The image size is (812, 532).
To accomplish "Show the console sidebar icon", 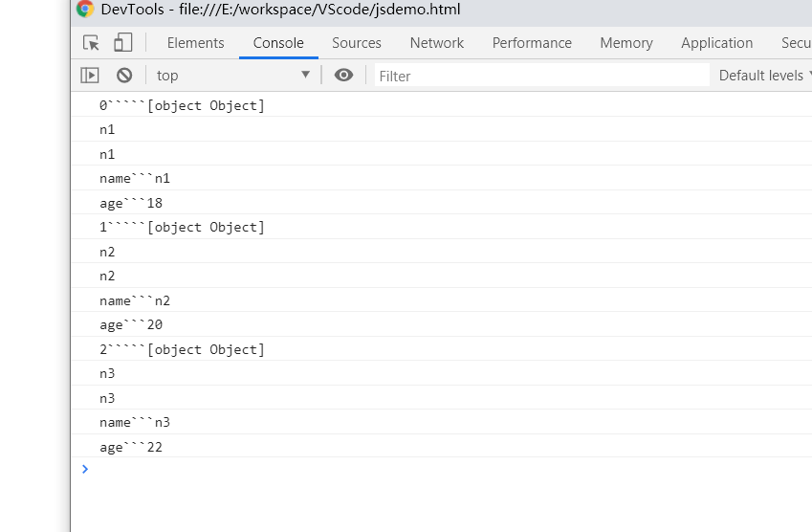I will tap(90, 76).
